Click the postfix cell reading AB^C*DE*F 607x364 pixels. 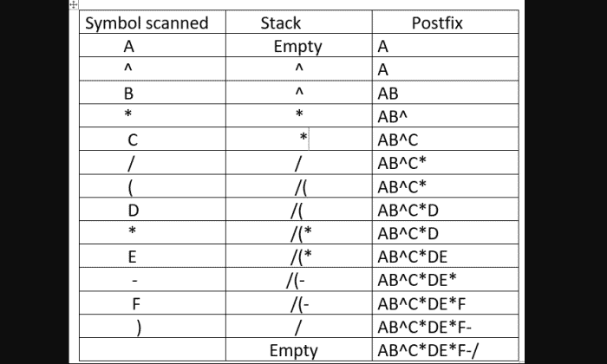click(445, 302)
